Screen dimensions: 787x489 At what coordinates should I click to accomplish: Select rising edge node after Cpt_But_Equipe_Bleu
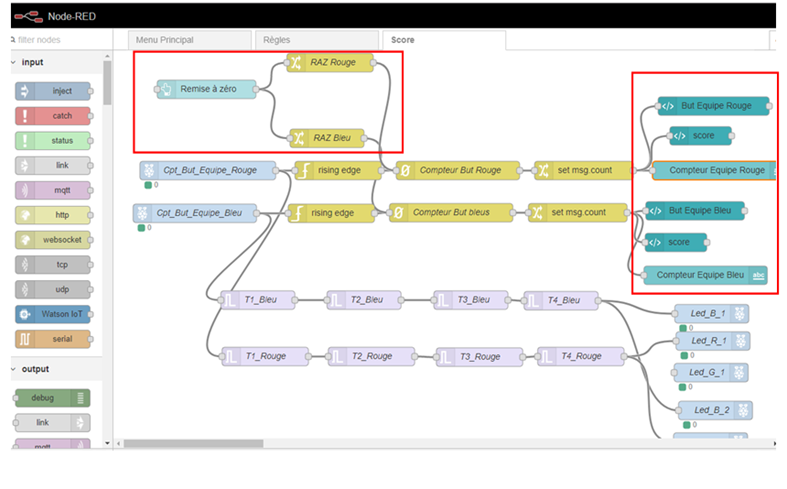click(x=331, y=213)
